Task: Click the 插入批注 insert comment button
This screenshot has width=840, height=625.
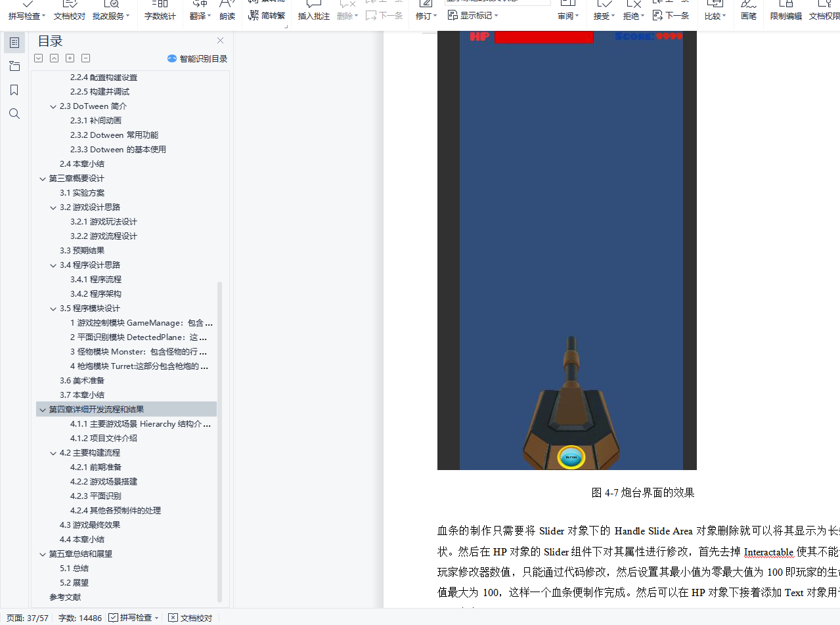Action: [x=314, y=16]
